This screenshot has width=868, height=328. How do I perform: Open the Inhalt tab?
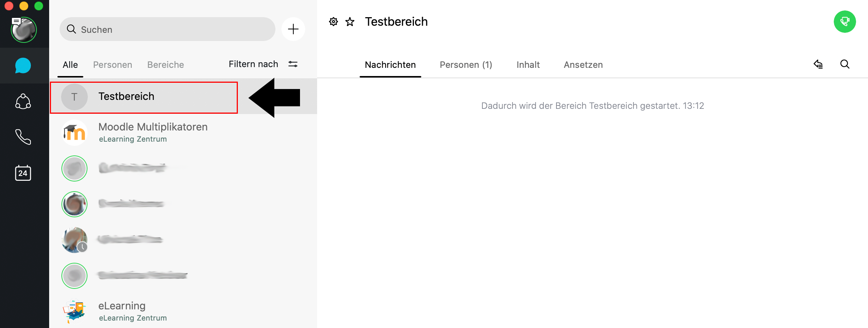click(528, 65)
